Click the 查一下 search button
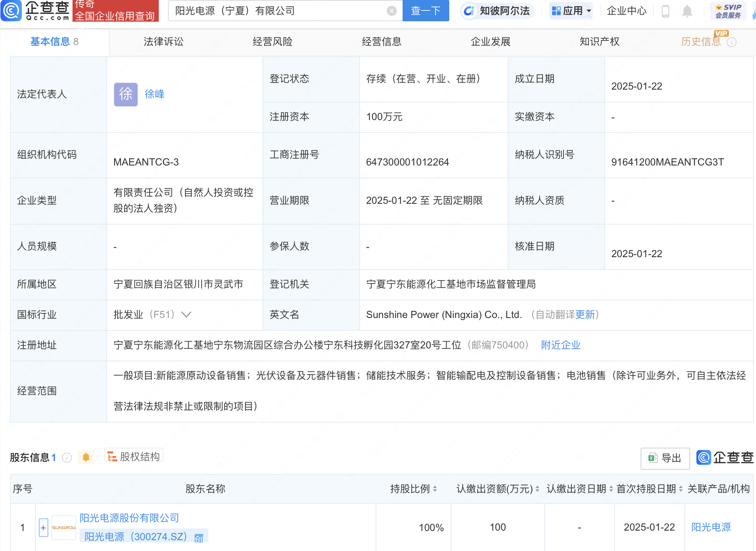The height and width of the screenshot is (551, 756). click(x=426, y=11)
